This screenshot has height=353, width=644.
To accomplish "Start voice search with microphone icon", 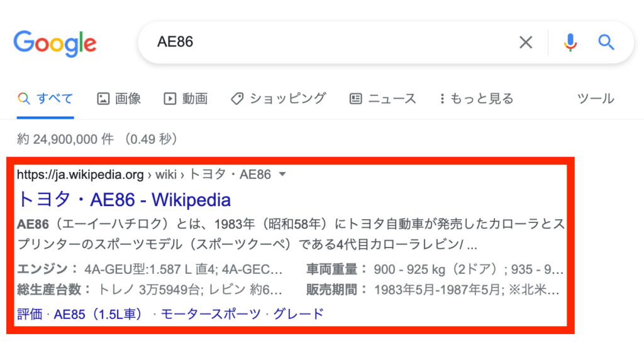I will (x=570, y=43).
